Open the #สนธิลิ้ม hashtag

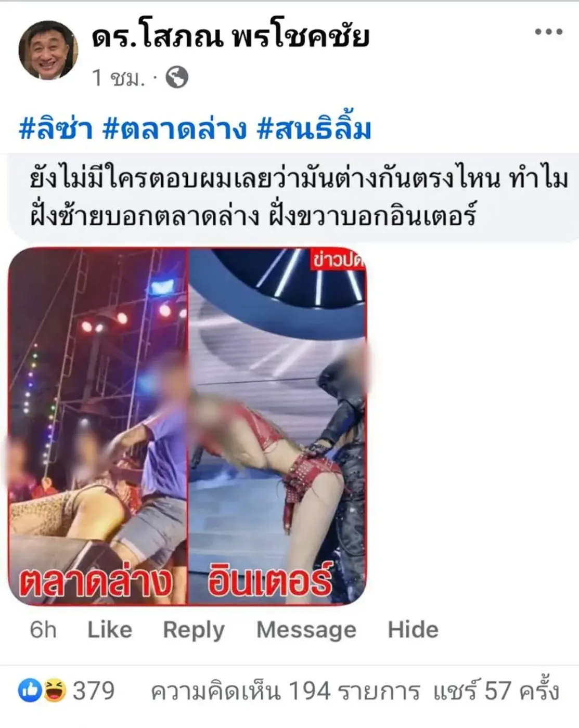(x=314, y=128)
